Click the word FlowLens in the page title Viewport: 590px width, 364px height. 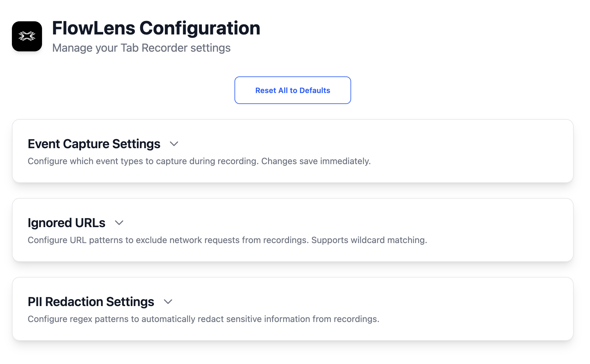click(93, 28)
